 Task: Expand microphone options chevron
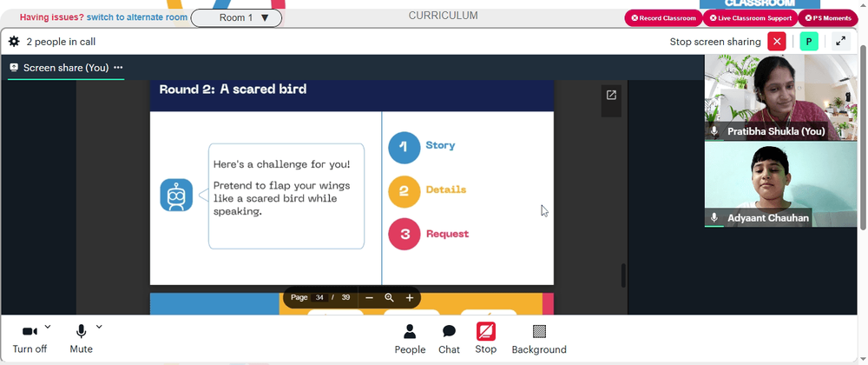[x=99, y=326]
